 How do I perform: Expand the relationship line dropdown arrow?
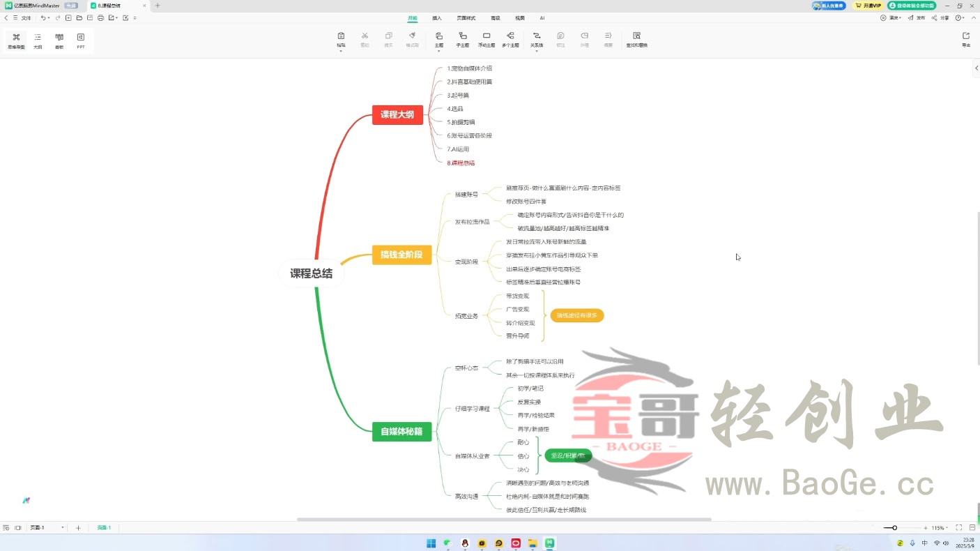(537, 51)
